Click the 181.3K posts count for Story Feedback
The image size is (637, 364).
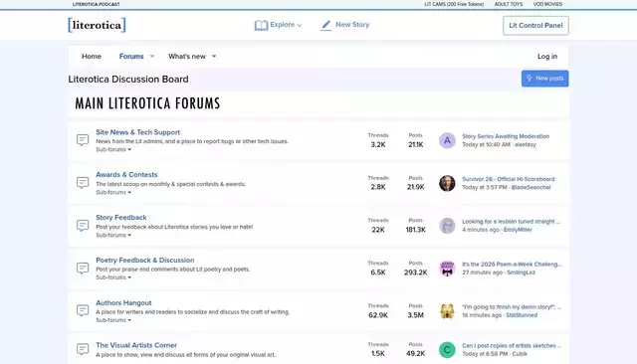pyautogui.click(x=416, y=230)
